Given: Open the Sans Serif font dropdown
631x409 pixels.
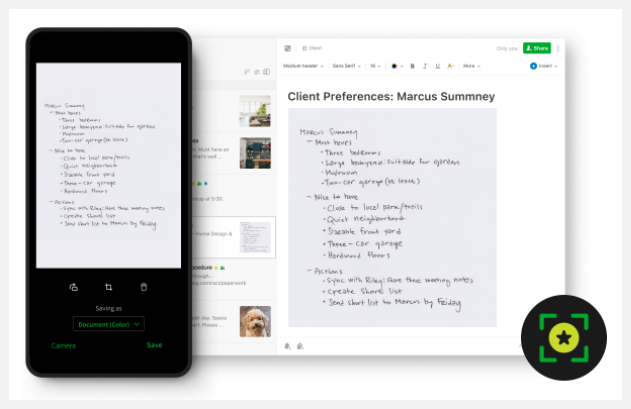Looking at the screenshot, I should coord(346,66).
